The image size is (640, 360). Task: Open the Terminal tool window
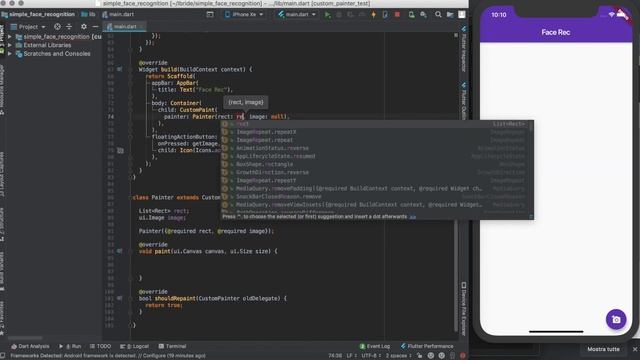[x=172, y=346]
